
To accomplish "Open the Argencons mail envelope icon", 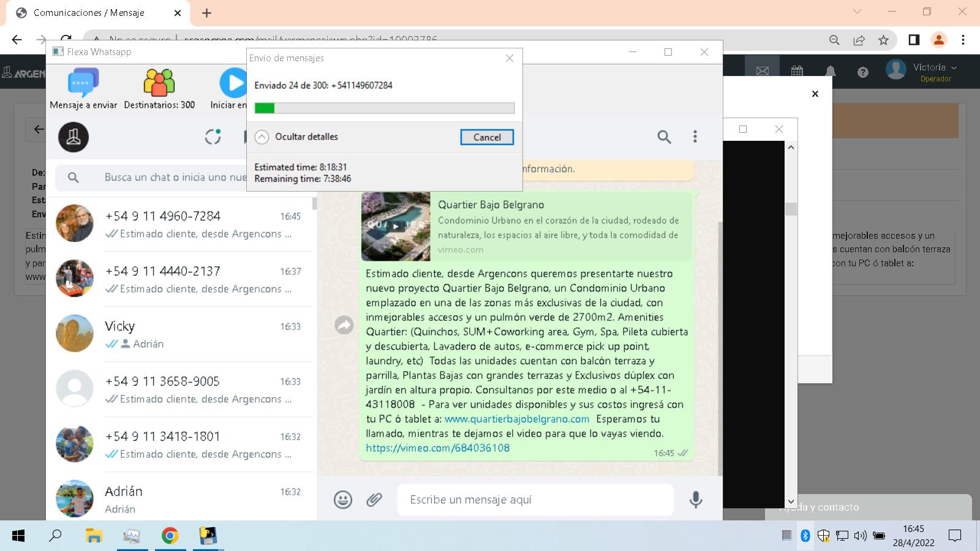I will pyautogui.click(x=763, y=72).
